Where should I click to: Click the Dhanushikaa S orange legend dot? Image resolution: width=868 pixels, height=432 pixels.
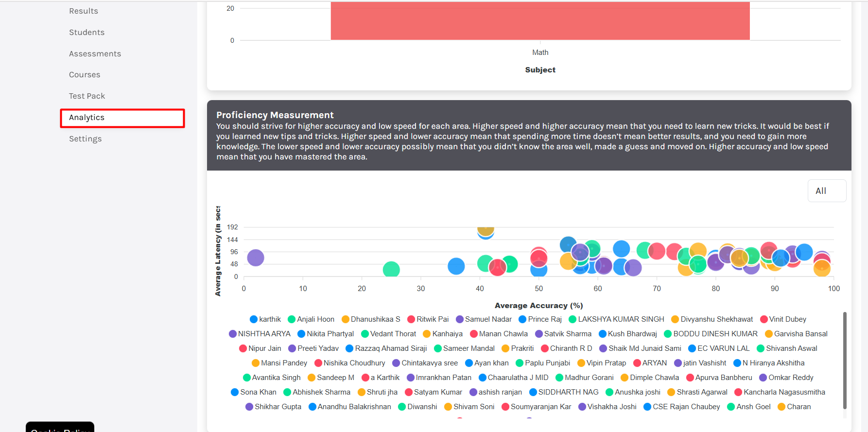pos(346,319)
